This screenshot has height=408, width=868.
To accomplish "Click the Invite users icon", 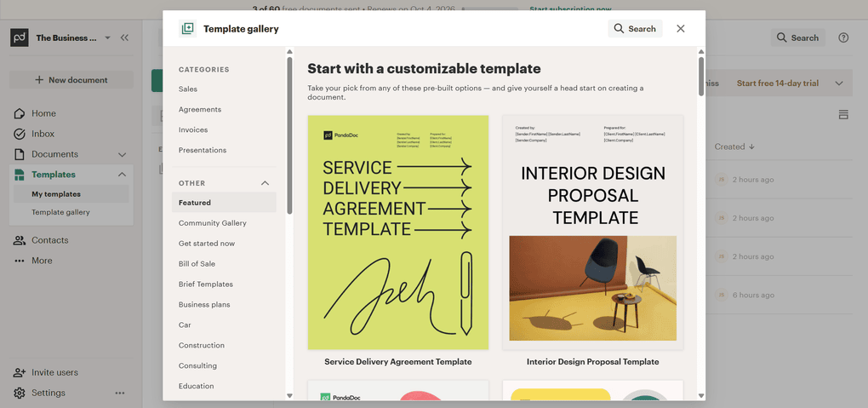I will coord(20,372).
